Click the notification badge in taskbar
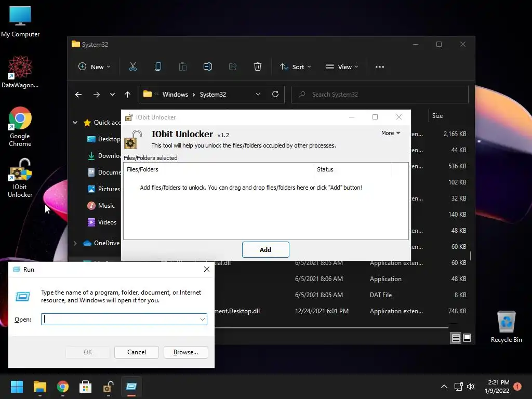The width and height of the screenshot is (532, 399). (517, 386)
